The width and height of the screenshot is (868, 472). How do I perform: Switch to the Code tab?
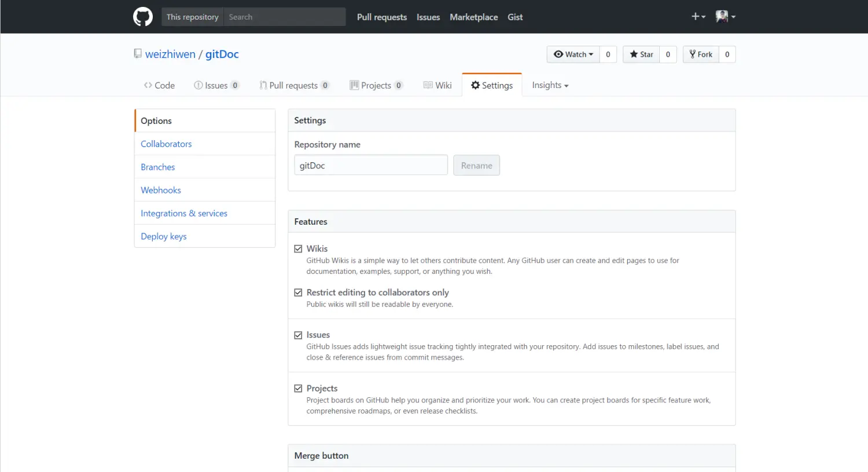coord(159,85)
